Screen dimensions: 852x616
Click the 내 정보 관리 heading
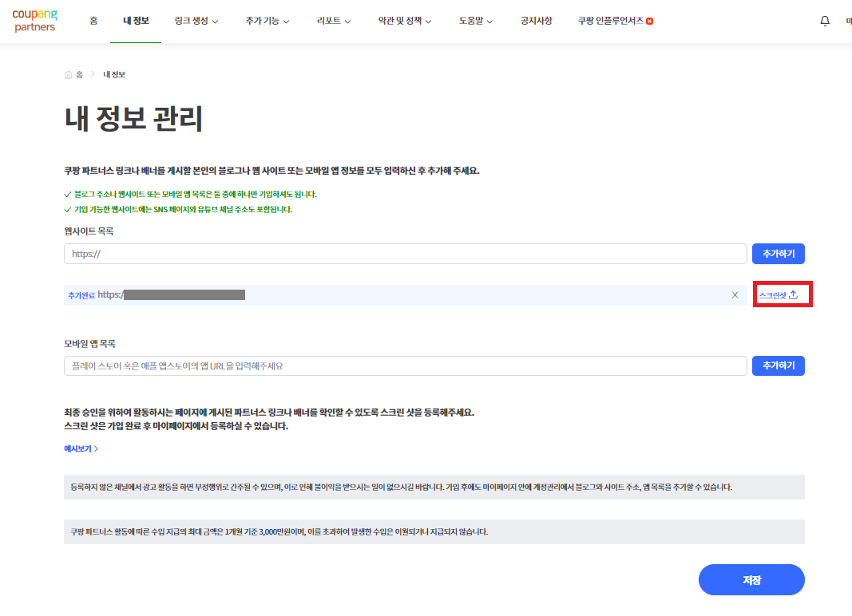[133, 118]
